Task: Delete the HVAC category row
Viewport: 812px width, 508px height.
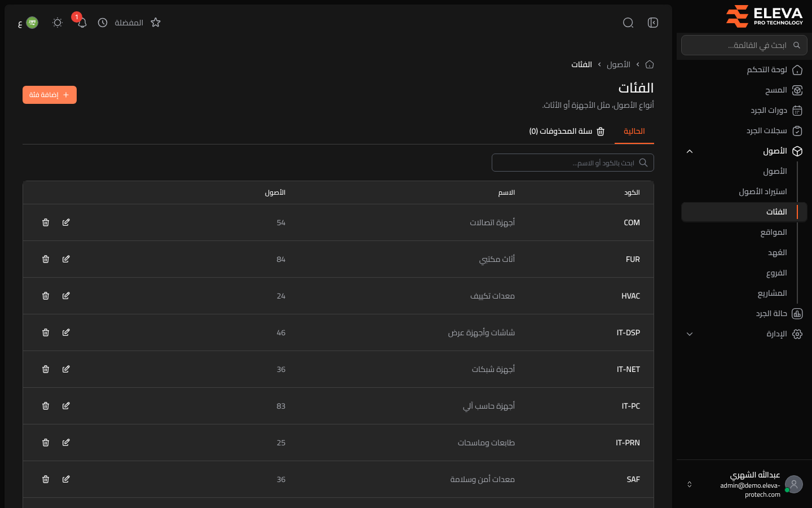Action: (x=46, y=296)
